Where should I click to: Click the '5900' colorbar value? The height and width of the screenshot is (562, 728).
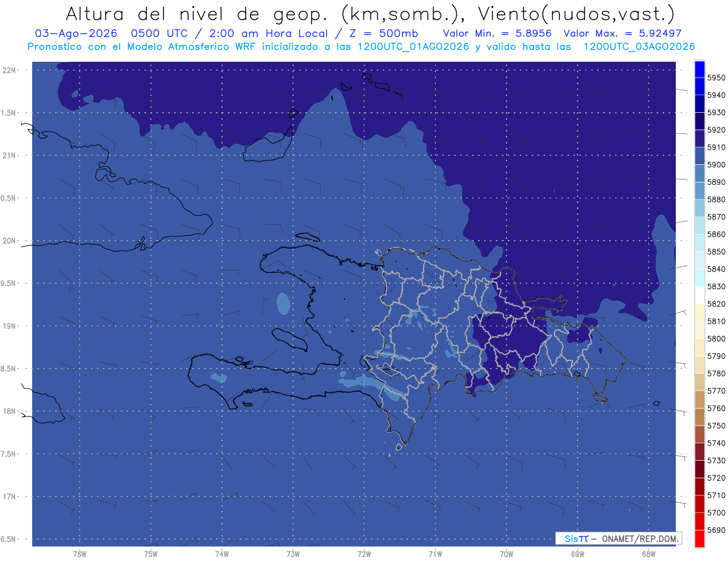(x=716, y=164)
